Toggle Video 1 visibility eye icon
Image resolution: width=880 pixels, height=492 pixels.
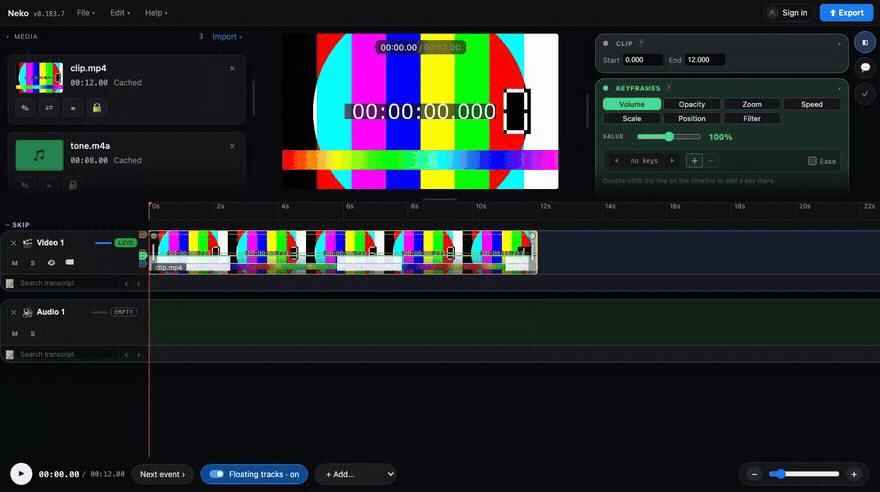51,263
